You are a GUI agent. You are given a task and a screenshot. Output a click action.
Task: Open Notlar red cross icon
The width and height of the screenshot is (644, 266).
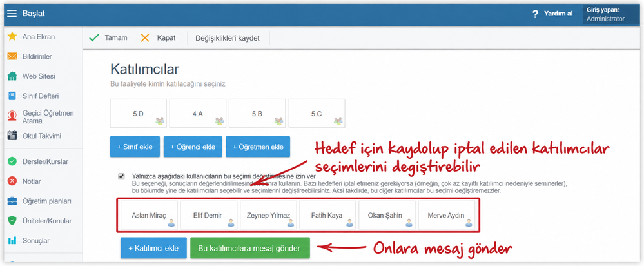pos(12,181)
